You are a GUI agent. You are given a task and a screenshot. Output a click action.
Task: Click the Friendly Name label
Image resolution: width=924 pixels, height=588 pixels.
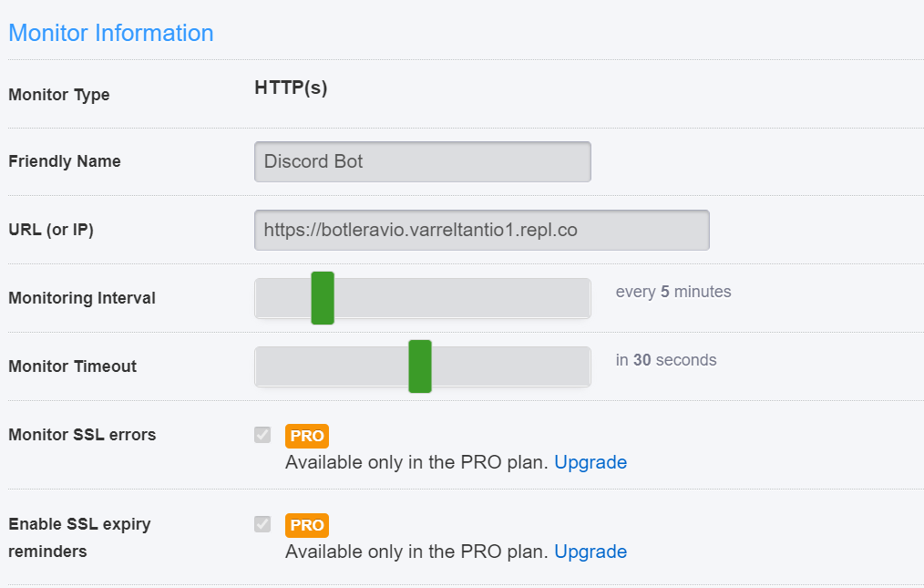[x=64, y=161]
